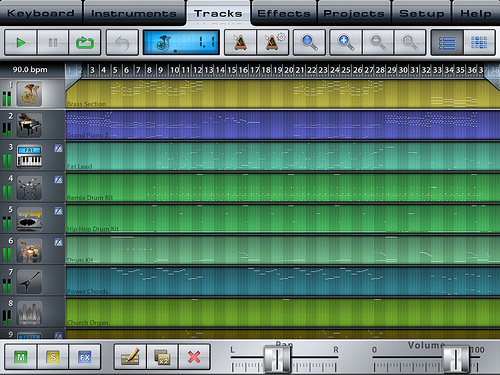
Task: Open the Projects tab
Action: [x=354, y=13]
